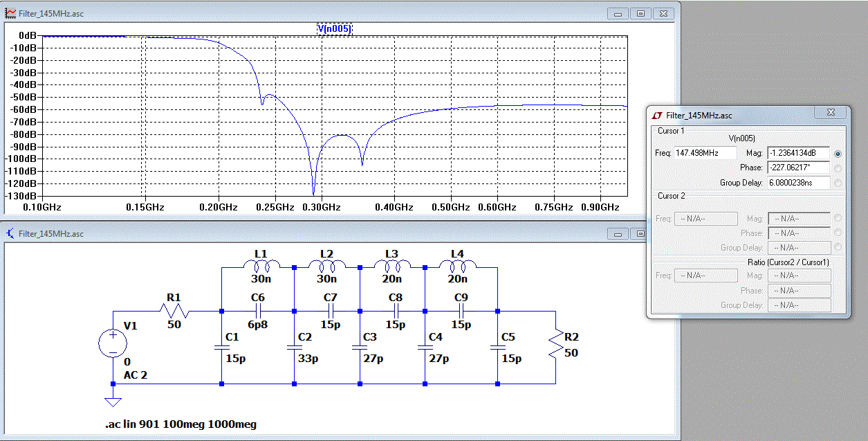Minimize the waveform plot window
This screenshot has width=868, height=441.
(618, 13)
